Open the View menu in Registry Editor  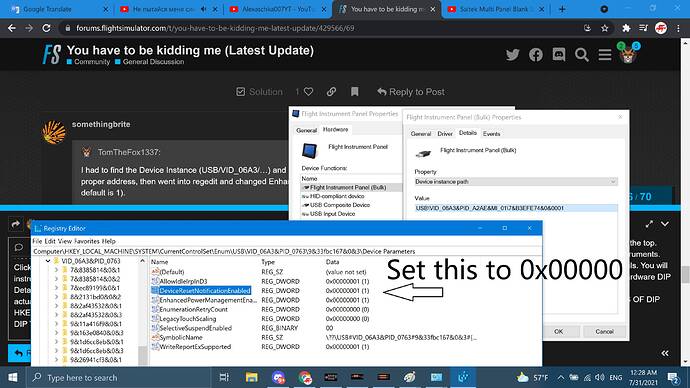65,241
